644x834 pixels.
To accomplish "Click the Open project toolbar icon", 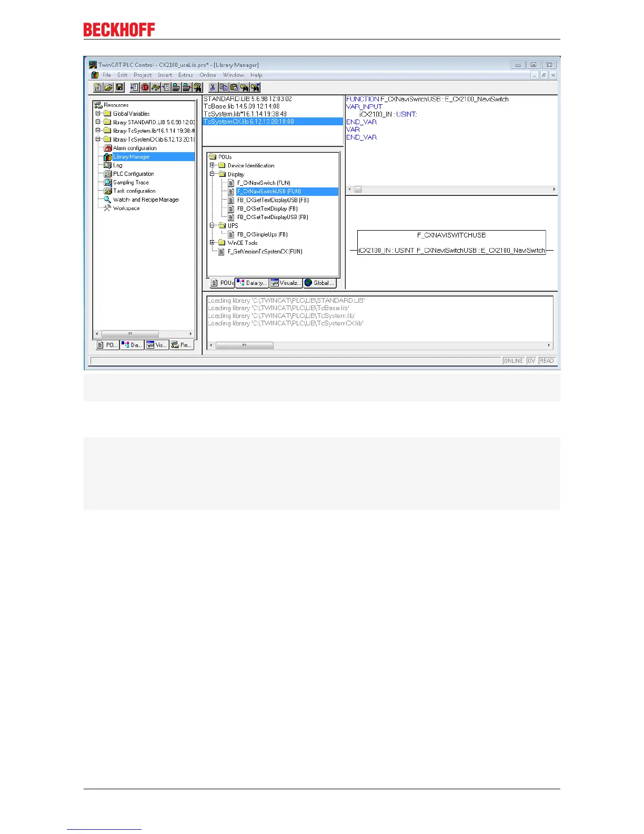I will 108,87.
